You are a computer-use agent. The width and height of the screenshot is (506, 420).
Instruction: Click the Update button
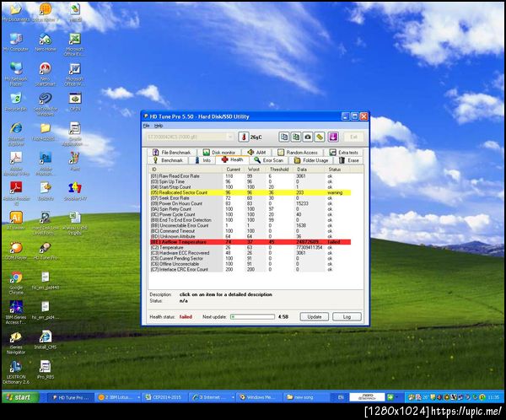(314, 317)
